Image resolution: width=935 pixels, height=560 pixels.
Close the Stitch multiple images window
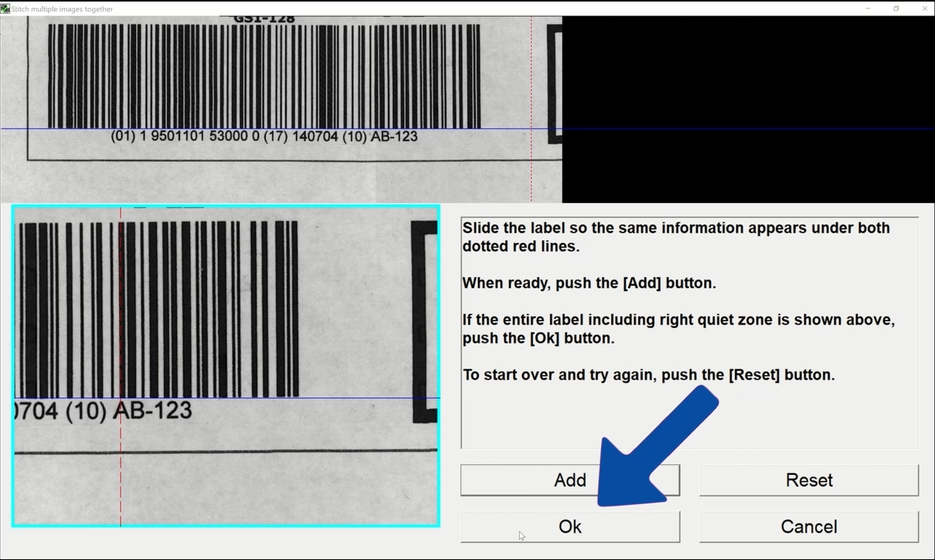[923, 9]
